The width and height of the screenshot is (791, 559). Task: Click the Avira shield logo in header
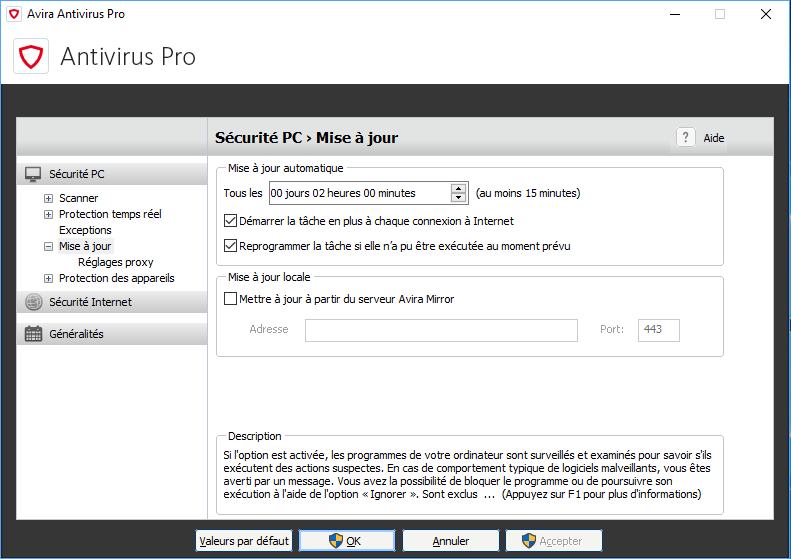31,56
